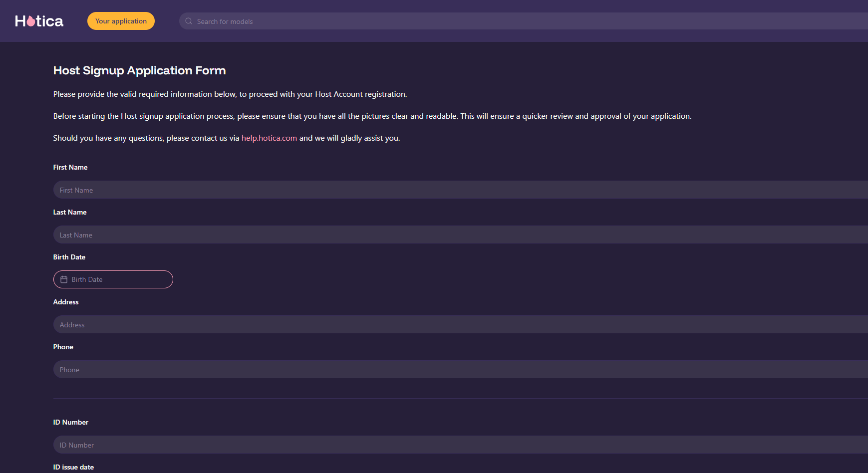Screen dimensions: 868x473
Task: Click the Last Name label
Action: point(70,213)
